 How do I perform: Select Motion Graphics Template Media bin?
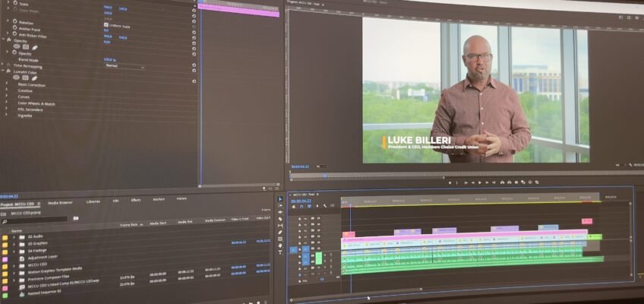pyautogui.click(x=55, y=270)
